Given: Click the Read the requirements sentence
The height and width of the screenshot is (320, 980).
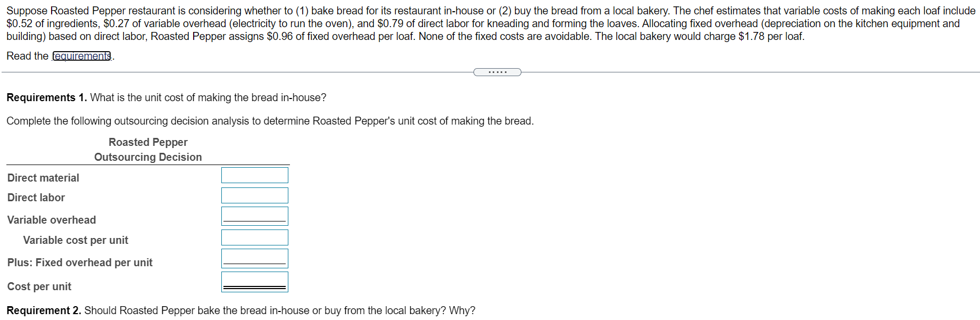Looking at the screenshot, I should click(x=59, y=56).
